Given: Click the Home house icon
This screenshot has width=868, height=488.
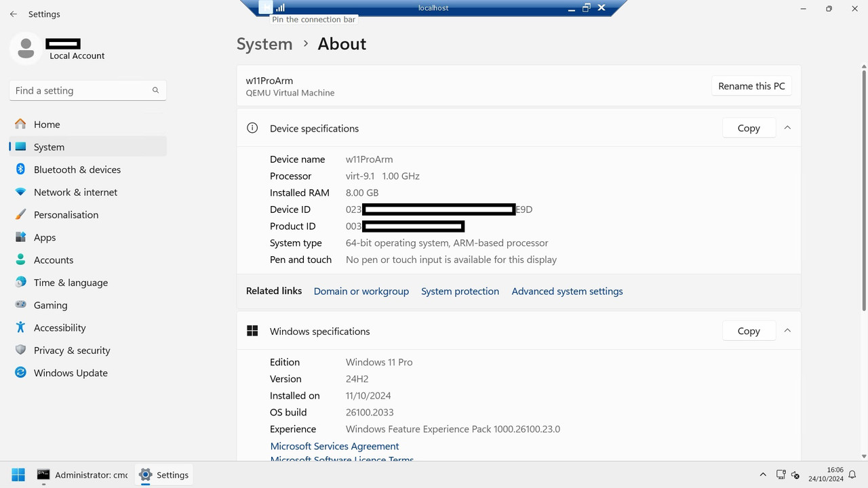Looking at the screenshot, I should [20, 124].
